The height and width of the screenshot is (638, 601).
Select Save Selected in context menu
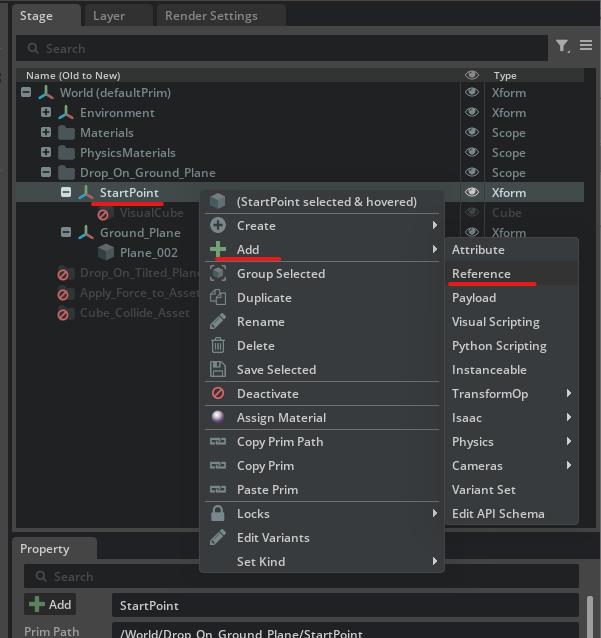tap(276, 370)
